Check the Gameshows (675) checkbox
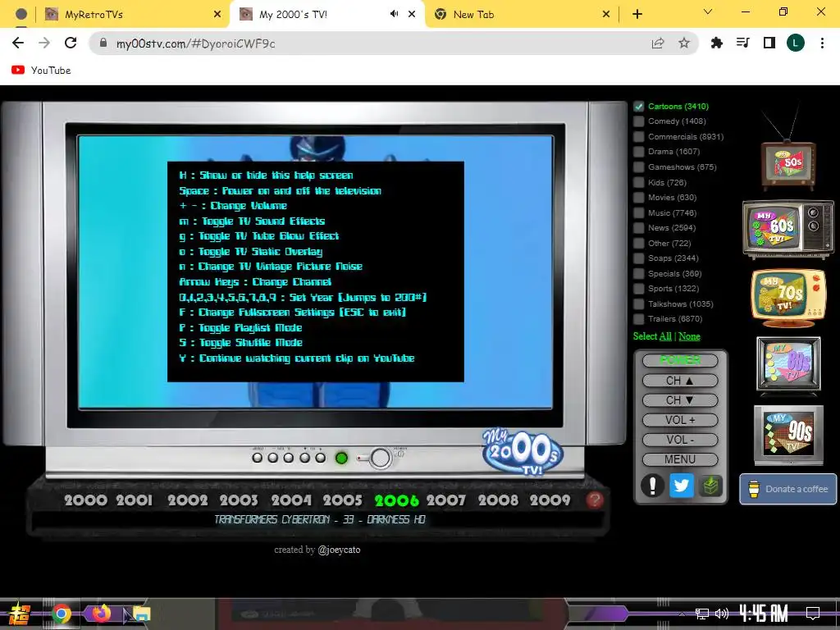The height and width of the screenshot is (630, 840). pyautogui.click(x=638, y=167)
